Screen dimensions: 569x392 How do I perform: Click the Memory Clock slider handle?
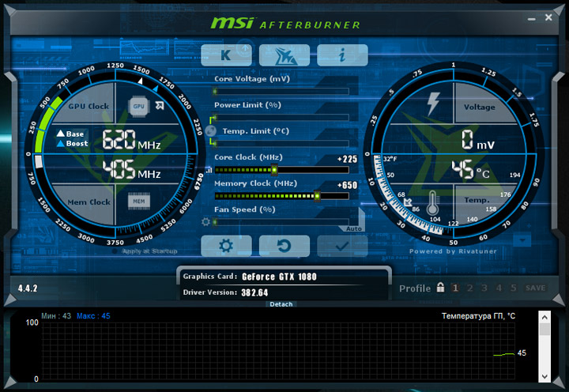coord(317,196)
